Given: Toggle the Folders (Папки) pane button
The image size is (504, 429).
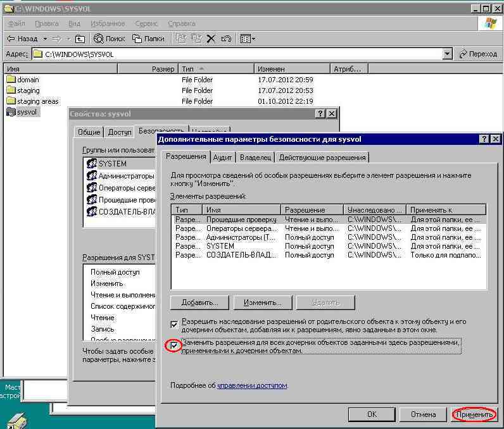Looking at the screenshot, I should click(x=149, y=39).
